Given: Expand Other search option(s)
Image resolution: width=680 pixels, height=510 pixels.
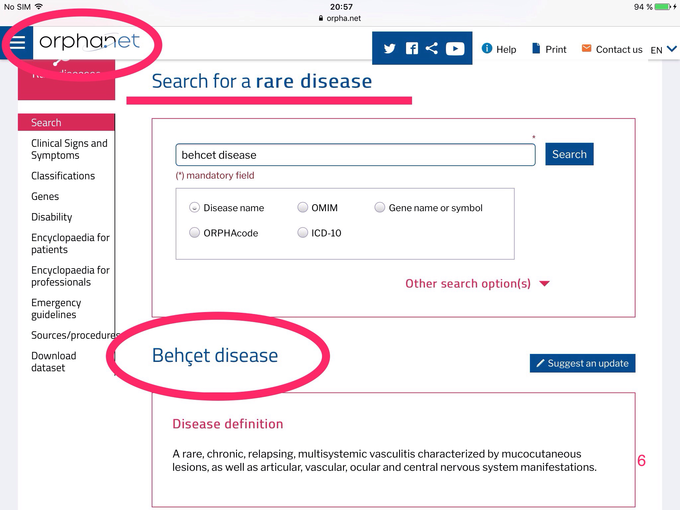Looking at the screenshot, I should pos(477,284).
